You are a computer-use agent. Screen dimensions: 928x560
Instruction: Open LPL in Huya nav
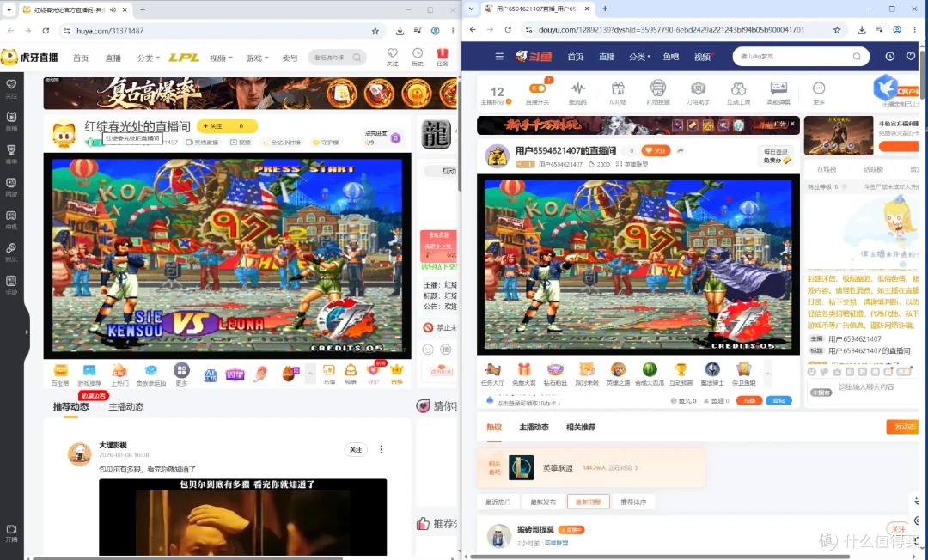click(184, 58)
